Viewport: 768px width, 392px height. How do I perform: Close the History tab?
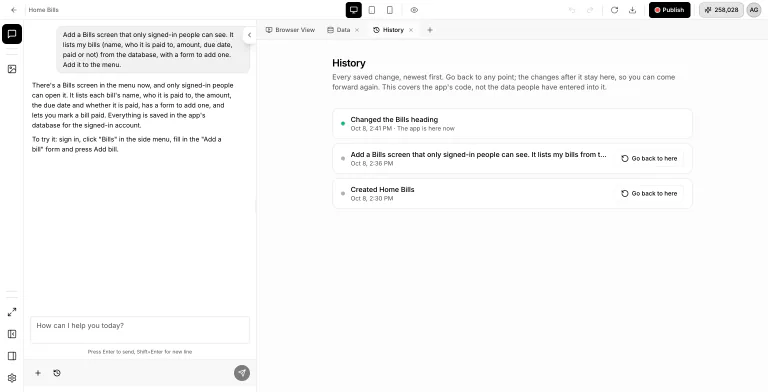[x=411, y=30]
